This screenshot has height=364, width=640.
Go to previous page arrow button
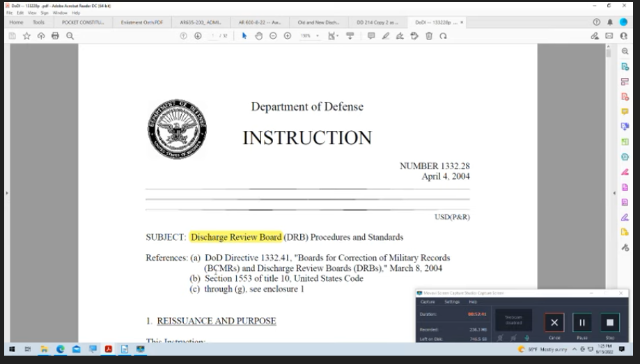pos(183,36)
